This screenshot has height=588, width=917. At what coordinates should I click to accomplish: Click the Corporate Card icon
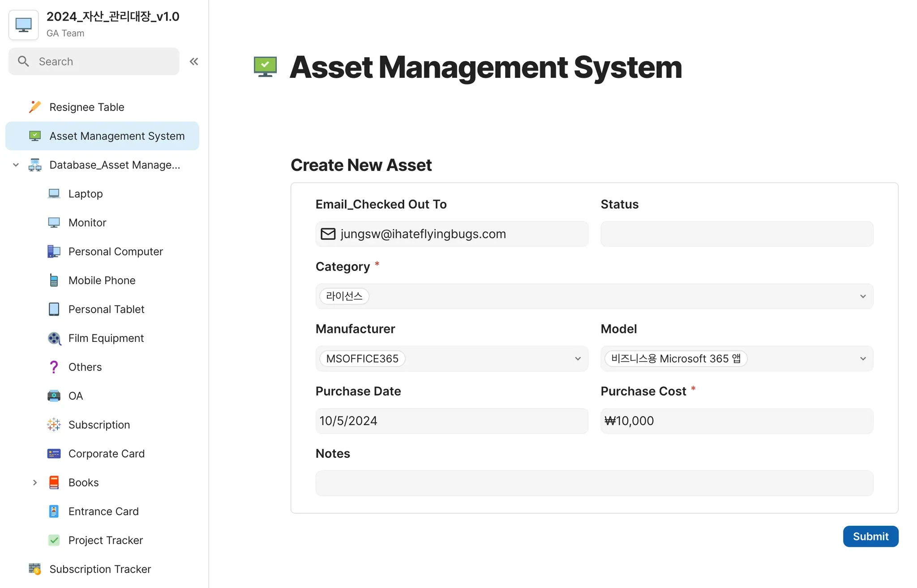[x=54, y=454]
